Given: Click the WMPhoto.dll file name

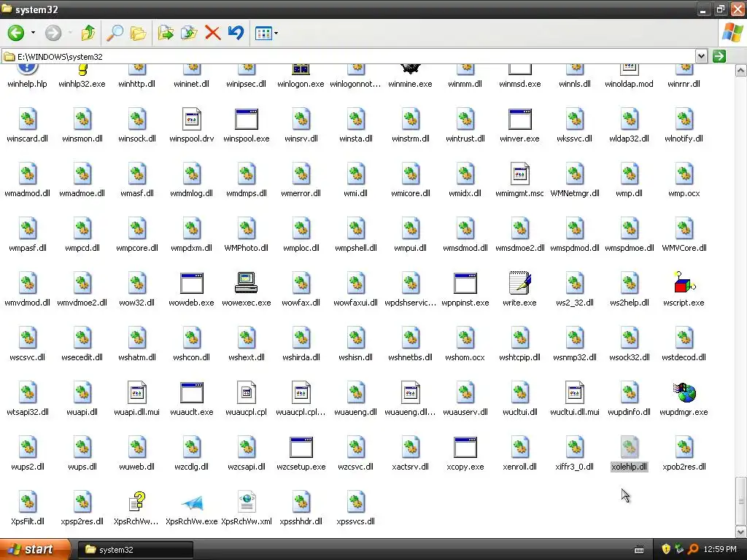Looking at the screenshot, I should pyautogui.click(x=247, y=248).
